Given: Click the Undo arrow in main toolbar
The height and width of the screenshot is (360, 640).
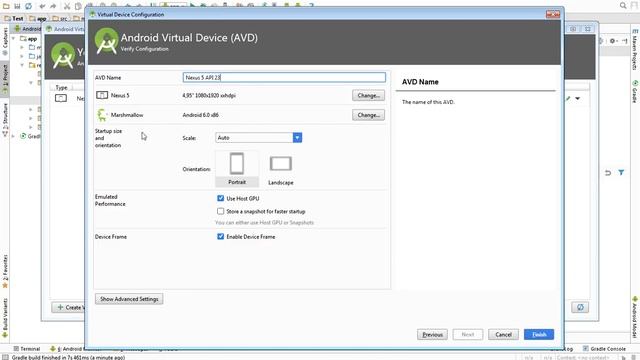Looking at the screenshot, I should [x=42, y=6].
